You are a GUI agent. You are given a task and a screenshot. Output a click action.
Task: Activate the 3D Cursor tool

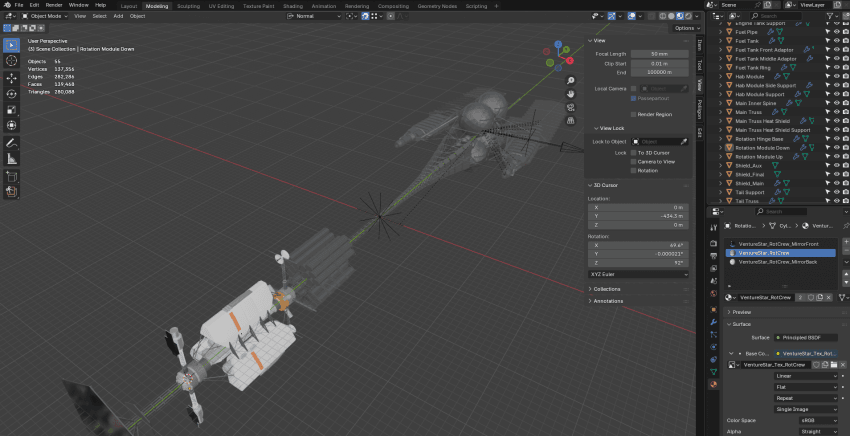click(x=11, y=60)
